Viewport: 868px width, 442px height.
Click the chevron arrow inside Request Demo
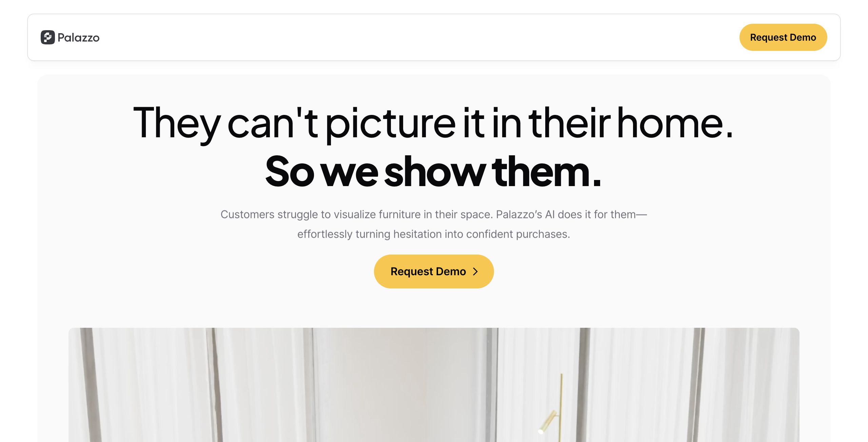475,272
